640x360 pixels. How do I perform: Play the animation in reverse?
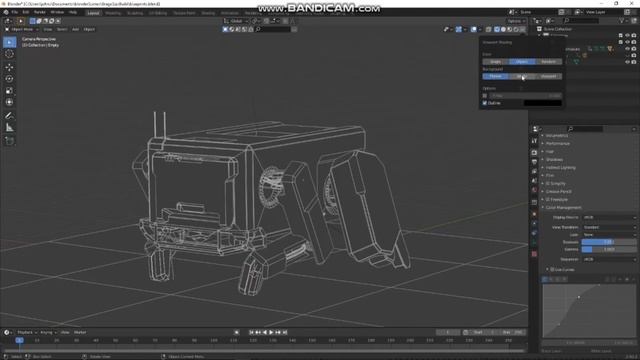265,332
